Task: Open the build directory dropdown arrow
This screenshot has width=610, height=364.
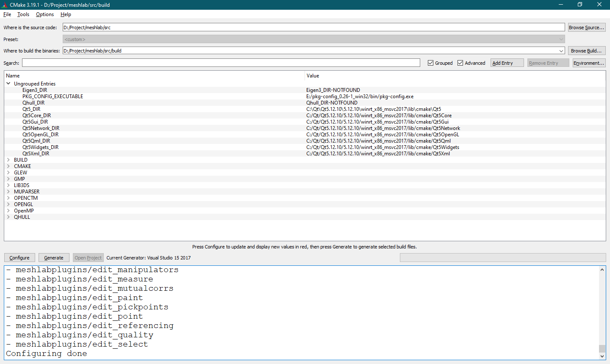Action: 561,50
